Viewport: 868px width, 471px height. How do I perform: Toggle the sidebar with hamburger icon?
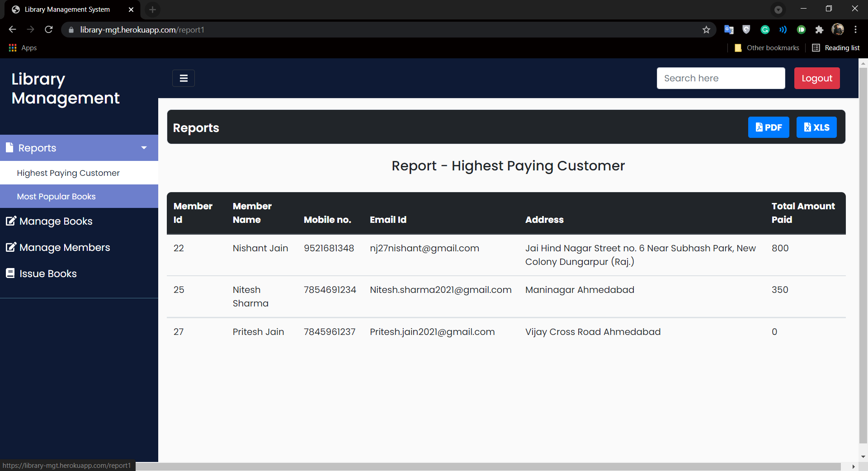pos(183,78)
